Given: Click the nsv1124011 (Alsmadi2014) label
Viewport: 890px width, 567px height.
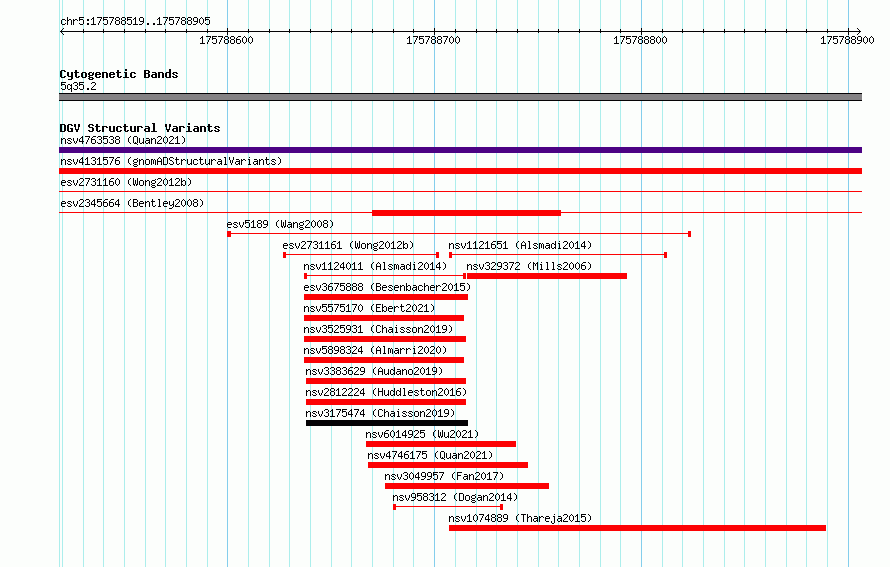Looking at the screenshot, I should (375, 266).
